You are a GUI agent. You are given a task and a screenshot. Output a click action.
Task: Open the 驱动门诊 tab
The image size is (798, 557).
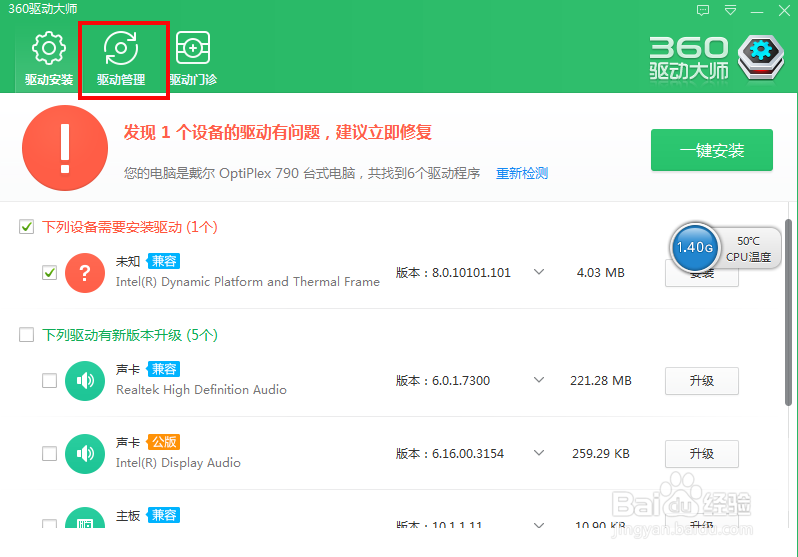pyautogui.click(x=193, y=59)
